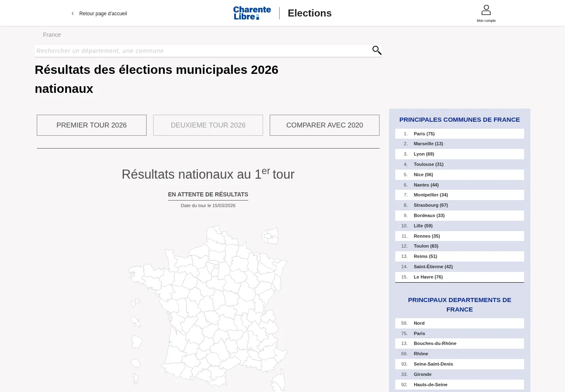Screen dimensions: 565x392
Task: Open Paris (75) commune results
Action: tap(424, 134)
